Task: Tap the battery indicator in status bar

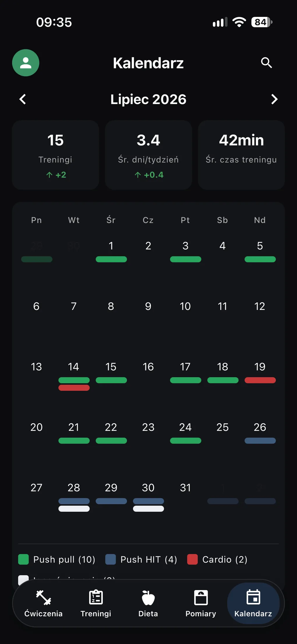Action: coord(262,22)
